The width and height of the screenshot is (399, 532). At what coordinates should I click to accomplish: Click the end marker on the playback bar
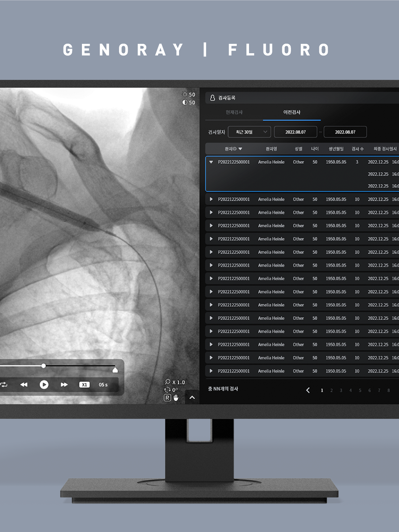coord(115,370)
